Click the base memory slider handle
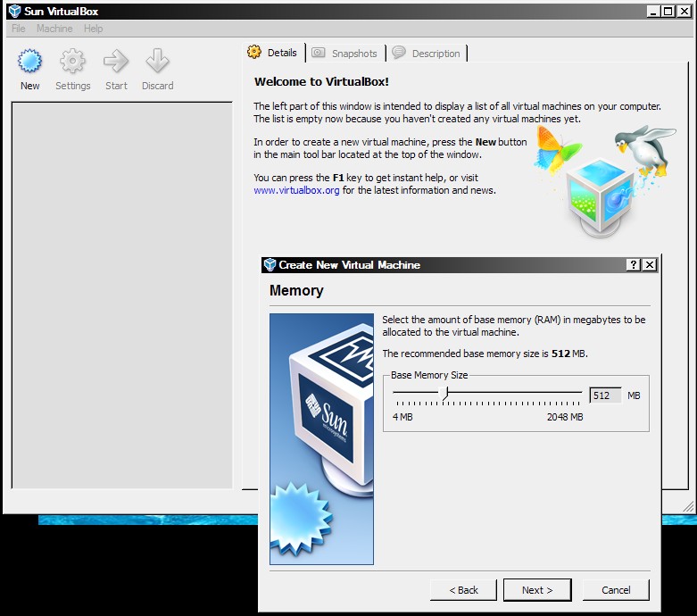This screenshot has width=697, height=616. point(444,393)
